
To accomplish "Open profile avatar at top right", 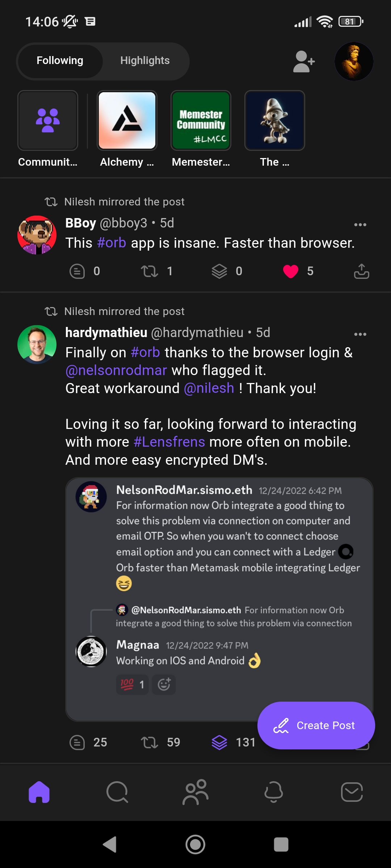I will coord(354,61).
